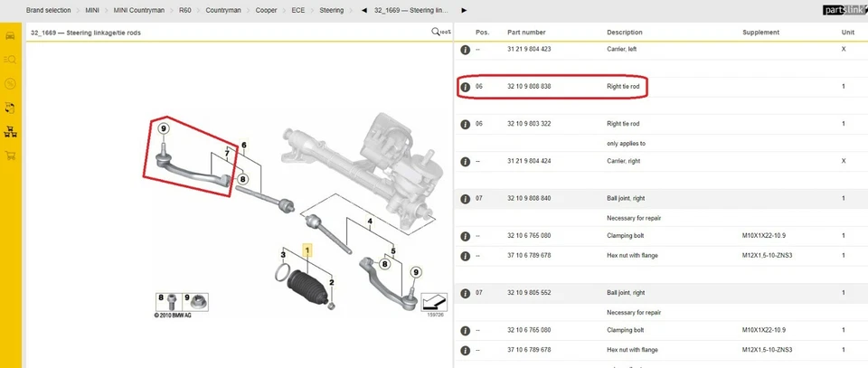The width and height of the screenshot is (868, 368).
Task: Click the document refresh icon in sidebar
Action: click(x=9, y=108)
